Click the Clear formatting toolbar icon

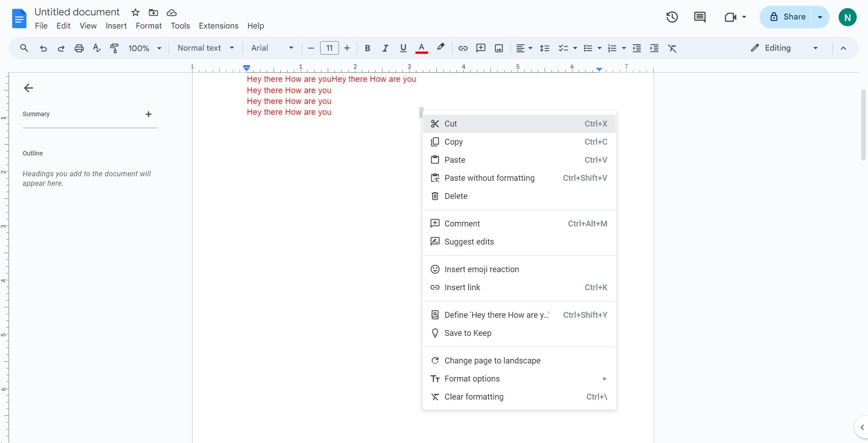click(x=672, y=48)
